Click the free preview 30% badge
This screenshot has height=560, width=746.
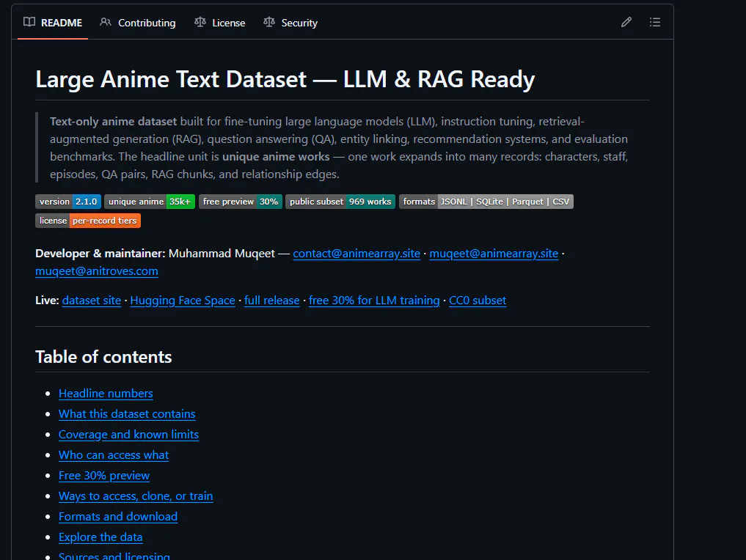click(241, 202)
